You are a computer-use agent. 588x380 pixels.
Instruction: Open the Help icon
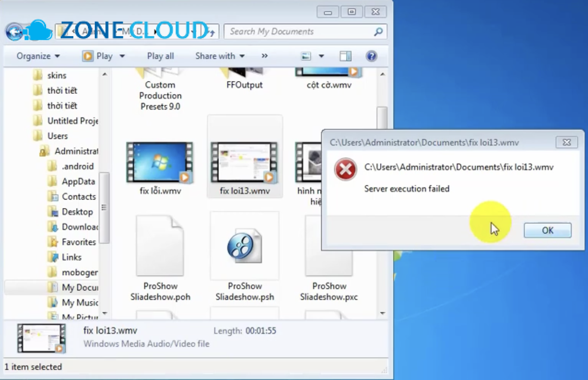[x=371, y=56]
